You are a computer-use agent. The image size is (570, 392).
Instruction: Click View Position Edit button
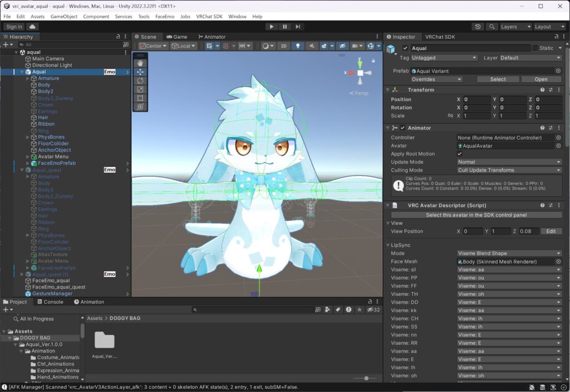[551, 231]
